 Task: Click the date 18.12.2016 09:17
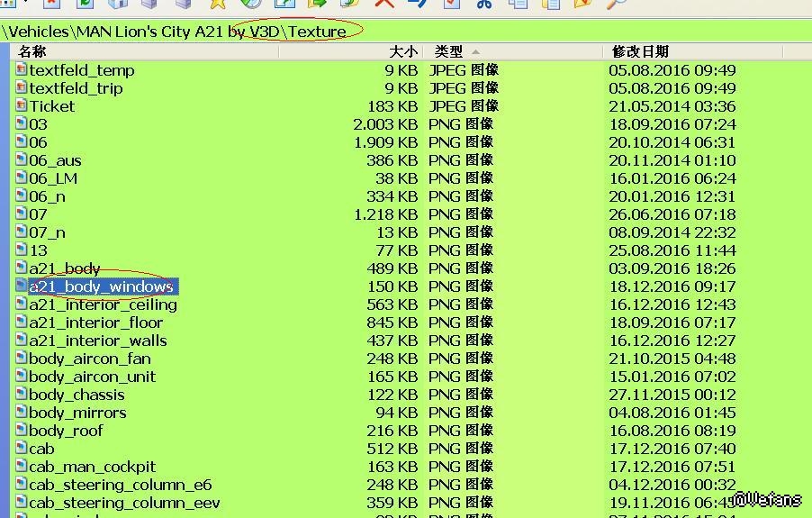point(672,286)
